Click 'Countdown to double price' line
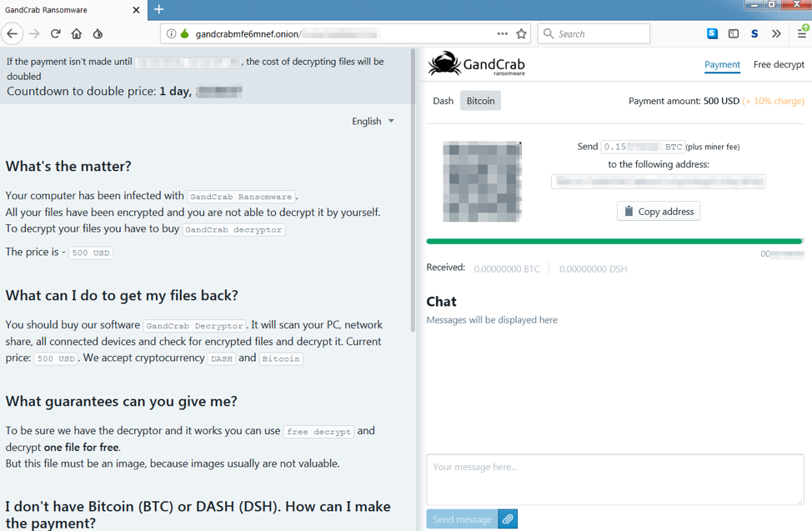The image size is (812, 531). [124, 91]
